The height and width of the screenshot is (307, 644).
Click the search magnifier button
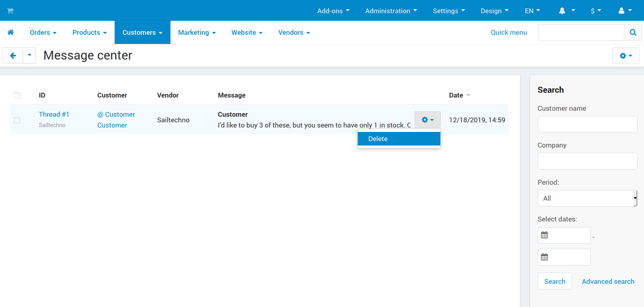point(633,32)
